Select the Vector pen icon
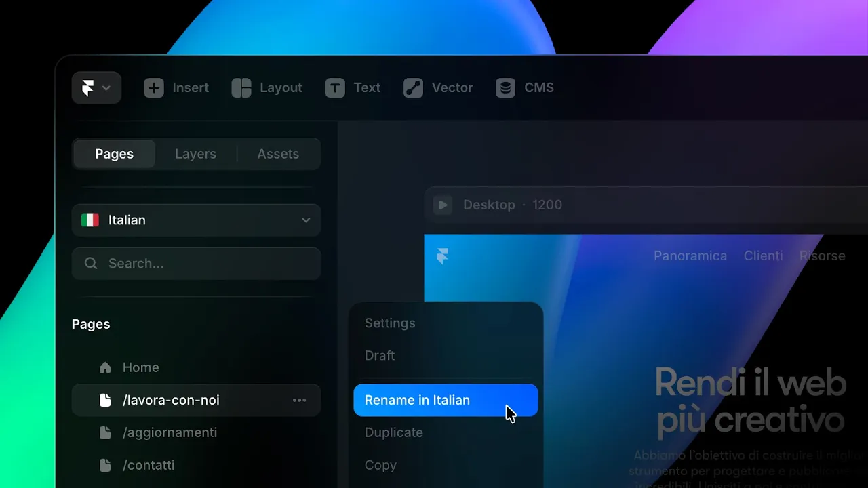 point(413,88)
